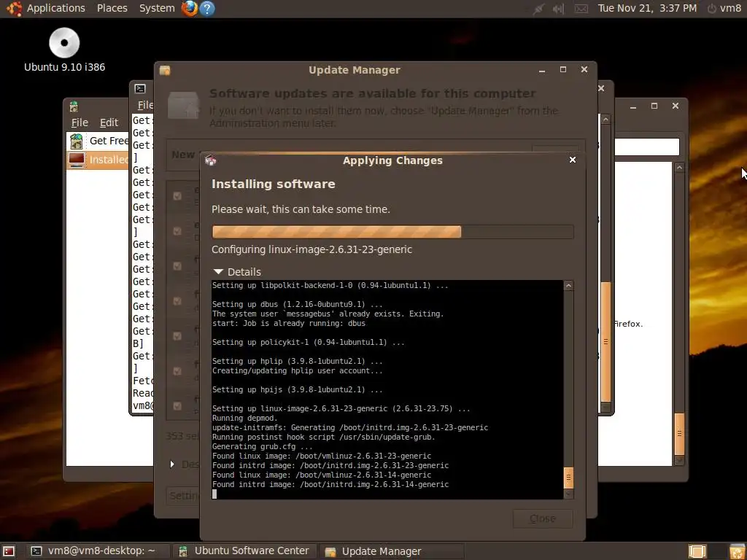Open the Ubuntu 9.10 i386 disc icon
The height and width of the screenshot is (560, 747).
click(x=64, y=43)
